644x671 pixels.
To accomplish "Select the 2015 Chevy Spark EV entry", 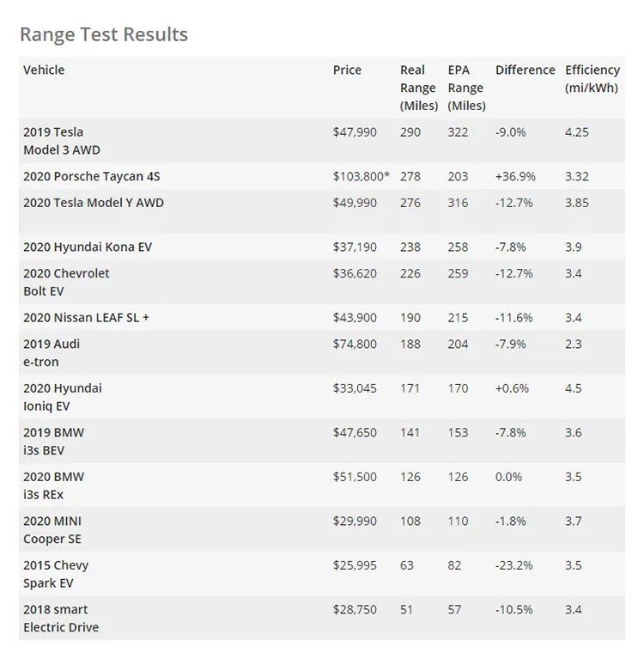I will 56,574.
